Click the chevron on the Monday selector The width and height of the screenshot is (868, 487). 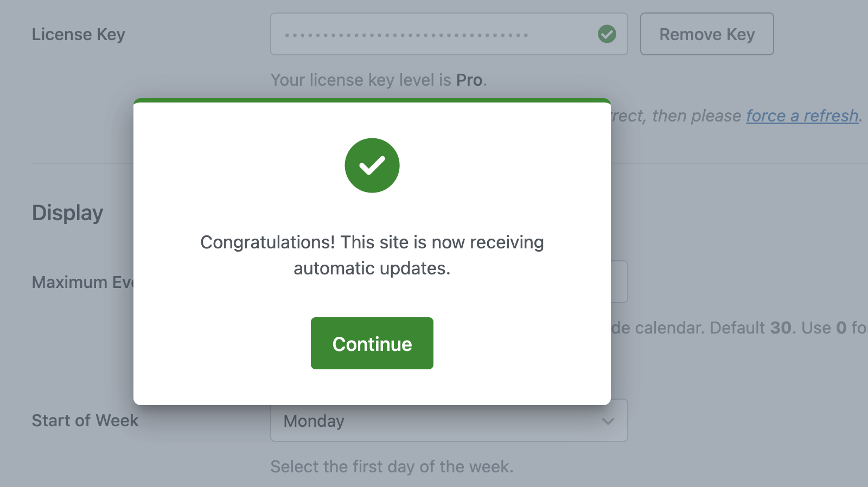pos(608,421)
